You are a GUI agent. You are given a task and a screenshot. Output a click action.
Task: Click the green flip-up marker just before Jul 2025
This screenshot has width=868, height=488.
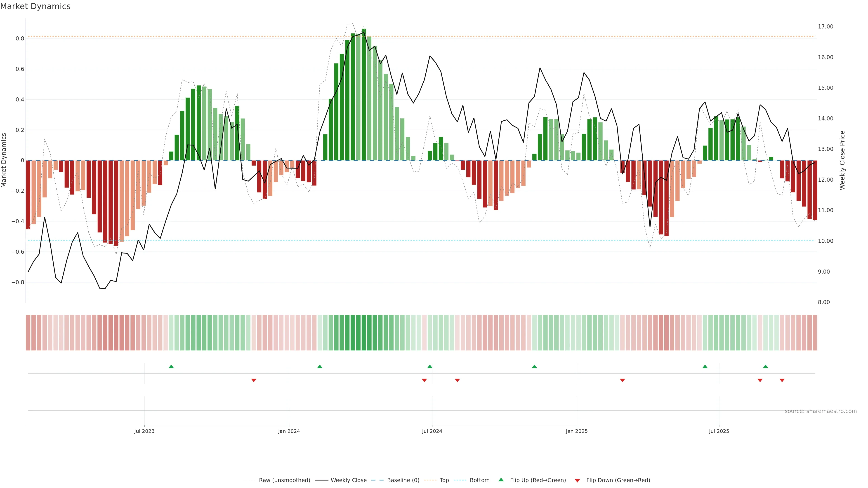[705, 366]
